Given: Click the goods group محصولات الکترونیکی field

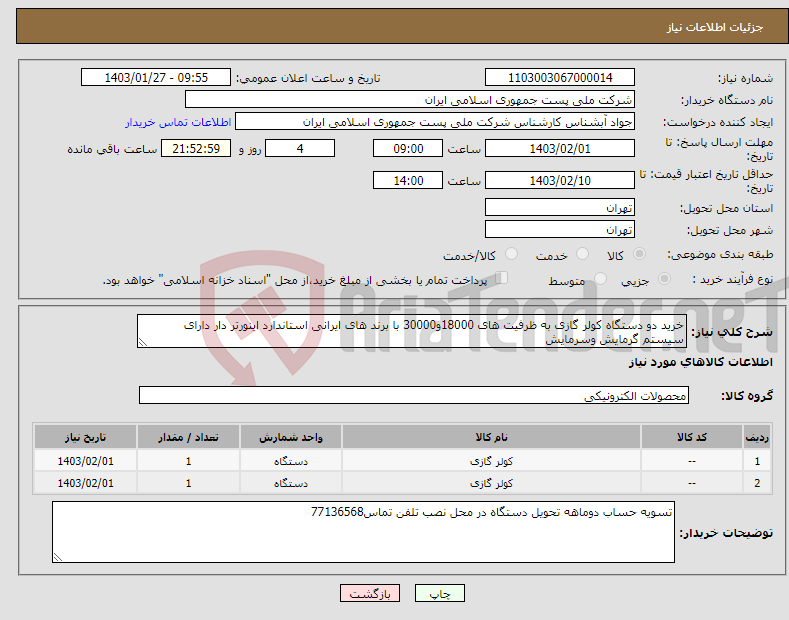Looking at the screenshot, I should (x=414, y=396).
